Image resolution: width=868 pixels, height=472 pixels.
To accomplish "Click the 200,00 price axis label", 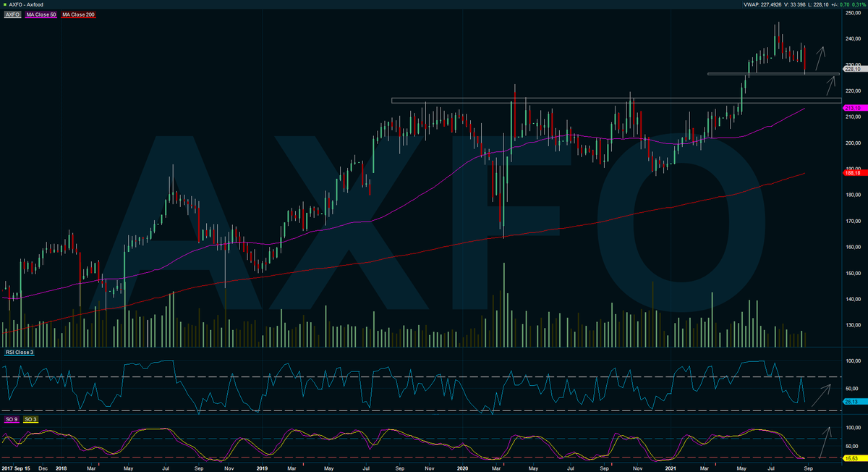I will [x=852, y=143].
